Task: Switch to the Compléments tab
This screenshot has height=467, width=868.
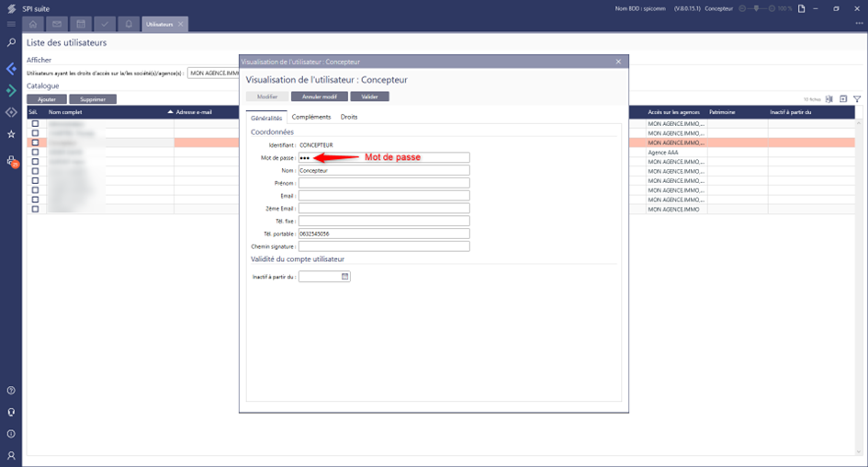Action: tap(310, 117)
